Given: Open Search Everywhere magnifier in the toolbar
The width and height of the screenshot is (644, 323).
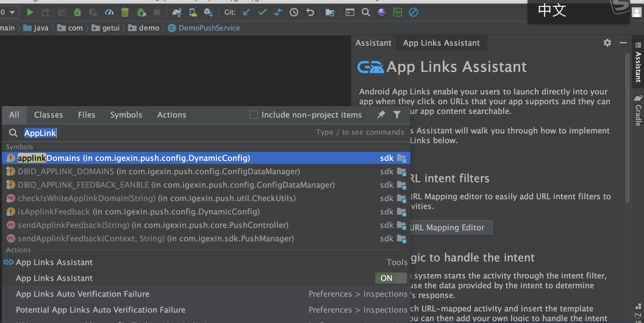Looking at the screenshot, I should (x=366, y=12).
